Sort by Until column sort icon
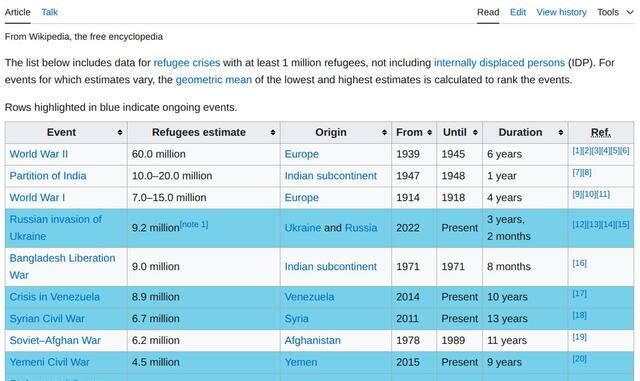 point(475,132)
